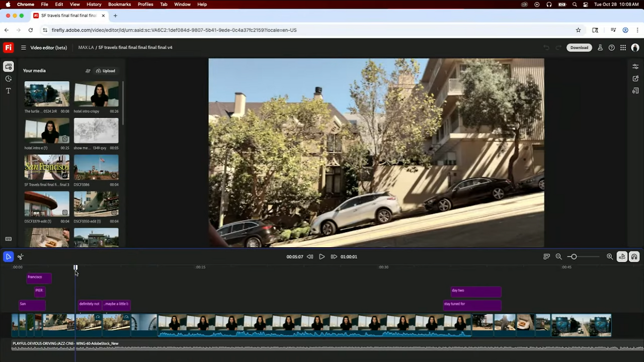Select 'The turtle' media thumbnail
The image size is (644, 362).
click(x=47, y=94)
